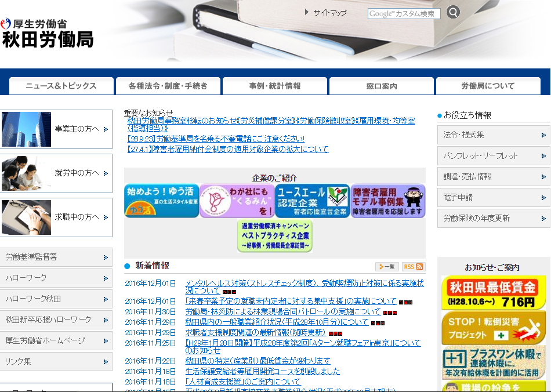Open the 一覧 list button
The height and width of the screenshot is (392, 551).
(x=387, y=267)
